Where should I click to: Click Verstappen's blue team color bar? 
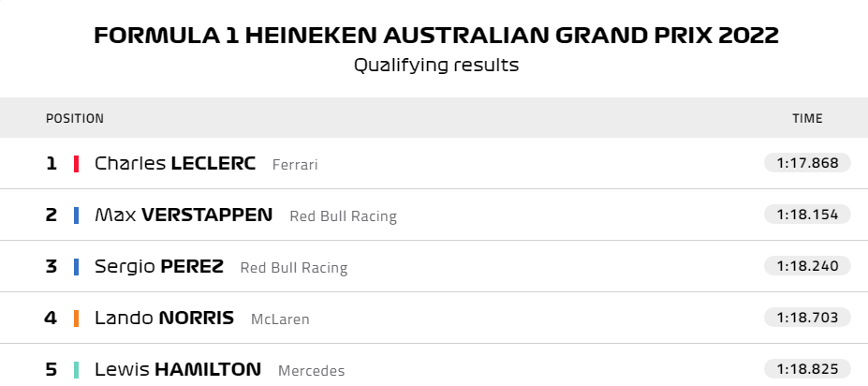click(76, 215)
